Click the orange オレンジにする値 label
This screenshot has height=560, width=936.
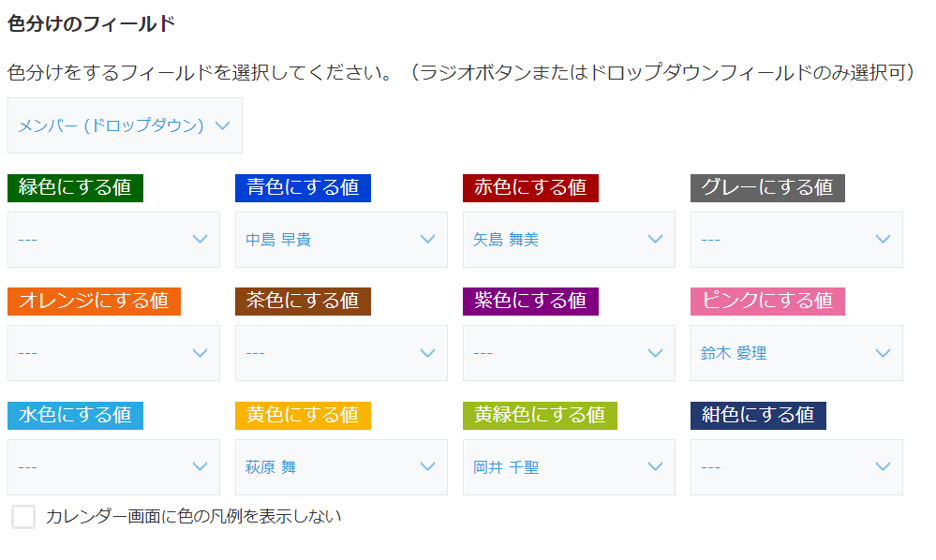(94, 302)
